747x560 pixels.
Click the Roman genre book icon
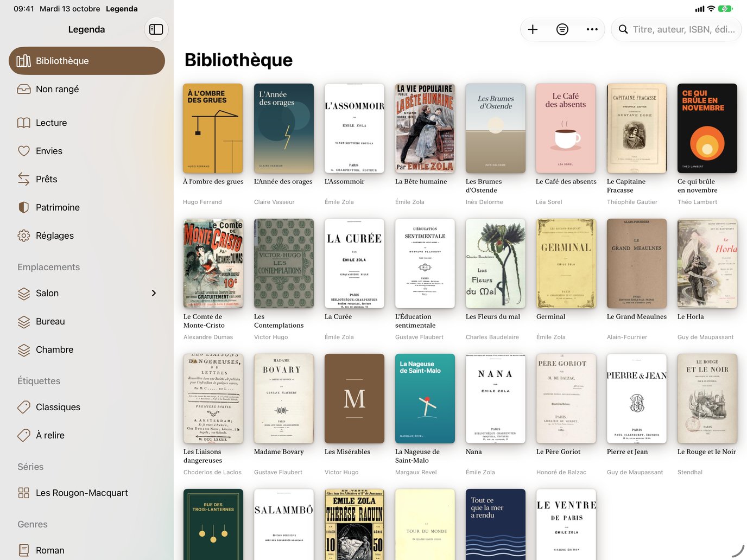click(x=24, y=550)
